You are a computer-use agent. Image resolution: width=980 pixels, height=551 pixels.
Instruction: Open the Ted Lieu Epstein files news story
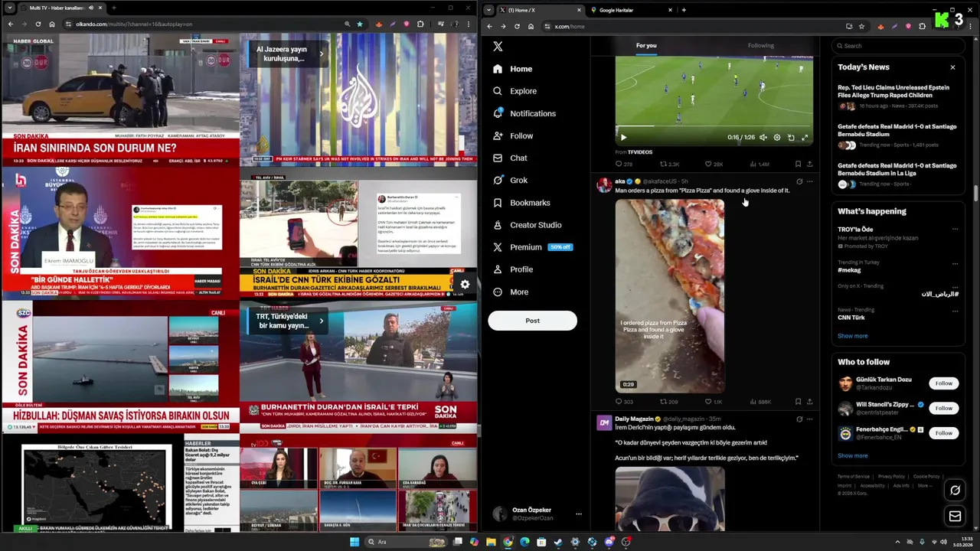pos(897,96)
